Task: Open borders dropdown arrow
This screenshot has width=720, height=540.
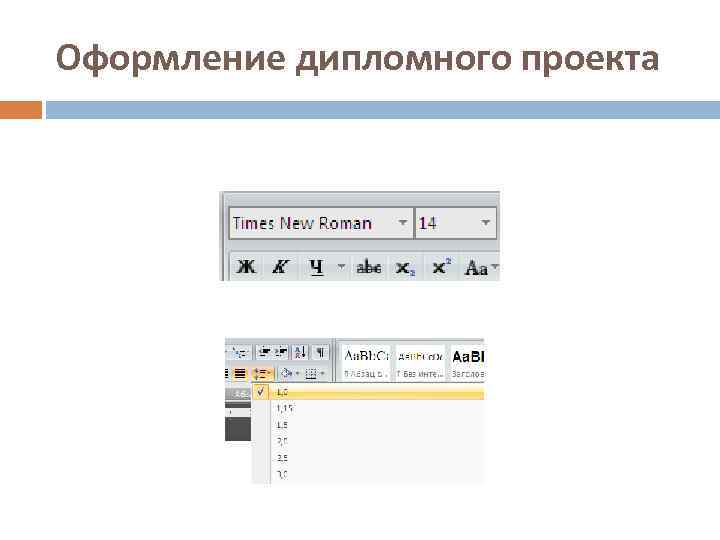Action: (x=323, y=373)
